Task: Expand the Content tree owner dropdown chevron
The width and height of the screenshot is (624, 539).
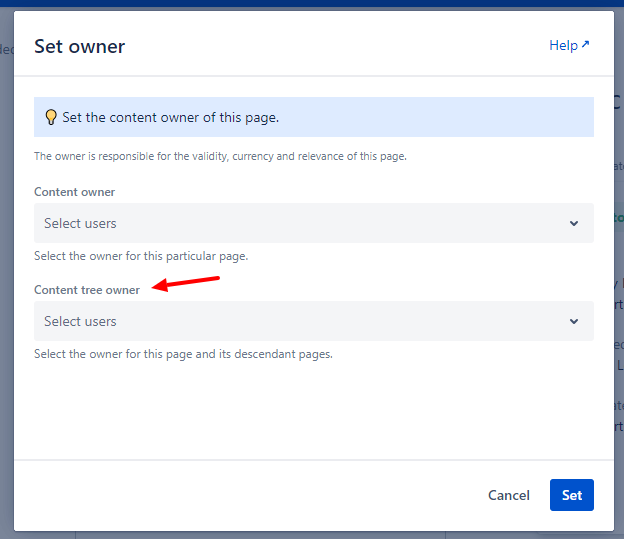Action: tap(573, 321)
